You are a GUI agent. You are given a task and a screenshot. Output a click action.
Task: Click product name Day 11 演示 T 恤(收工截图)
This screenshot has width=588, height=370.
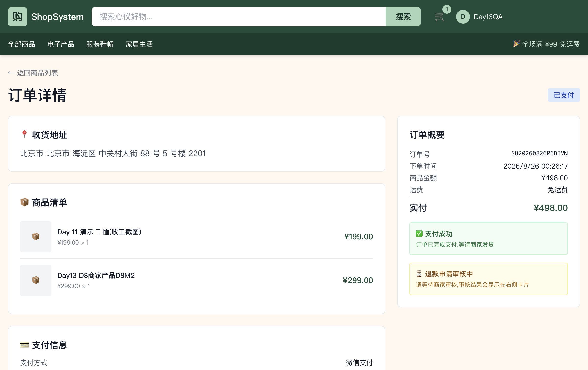[x=99, y=232]
